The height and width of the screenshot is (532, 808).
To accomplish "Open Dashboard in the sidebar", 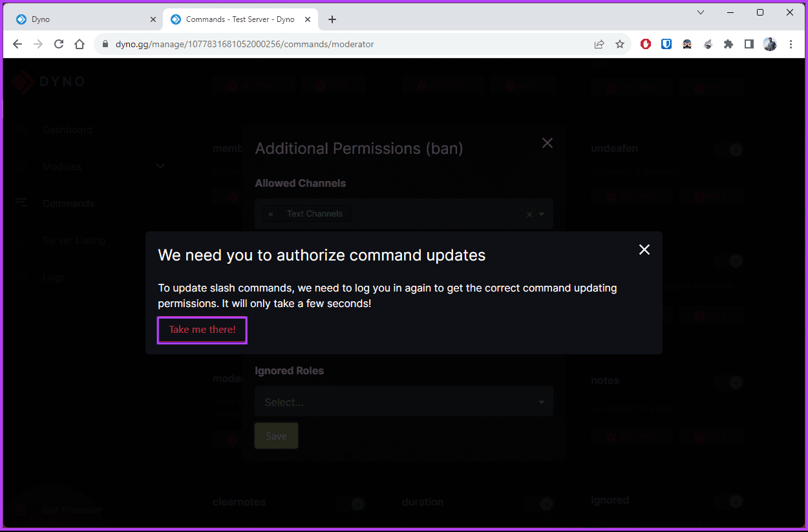I will tap(67, 130).
